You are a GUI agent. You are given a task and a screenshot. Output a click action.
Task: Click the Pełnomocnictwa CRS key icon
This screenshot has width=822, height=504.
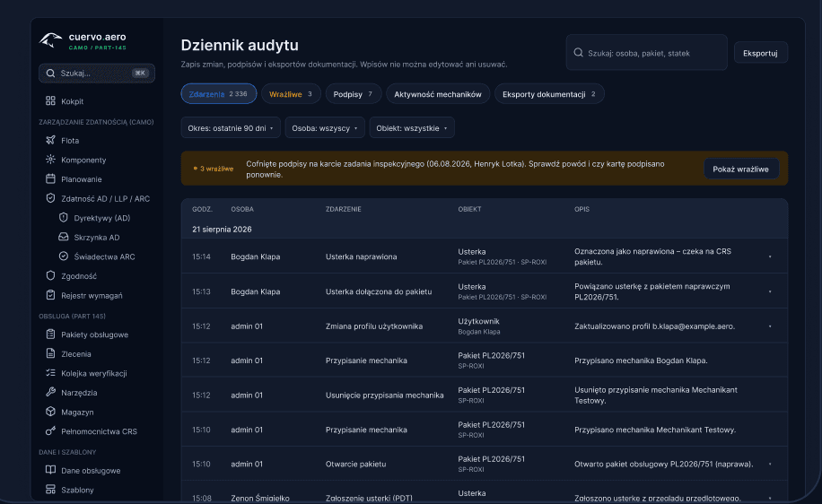(50, 431)
